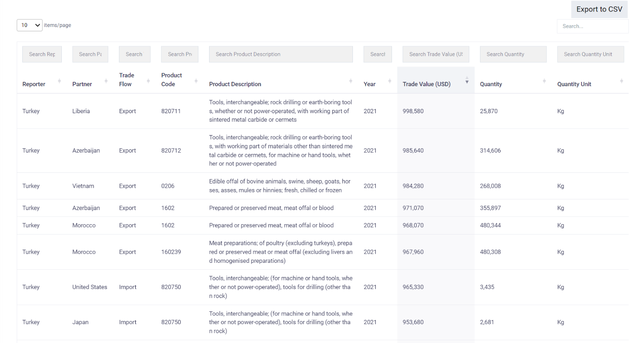The height and width of the screenshot is (343, 644).
Task: Click the Search Reporter filter field
Action: pyautogui.click(x=42, y=54)
